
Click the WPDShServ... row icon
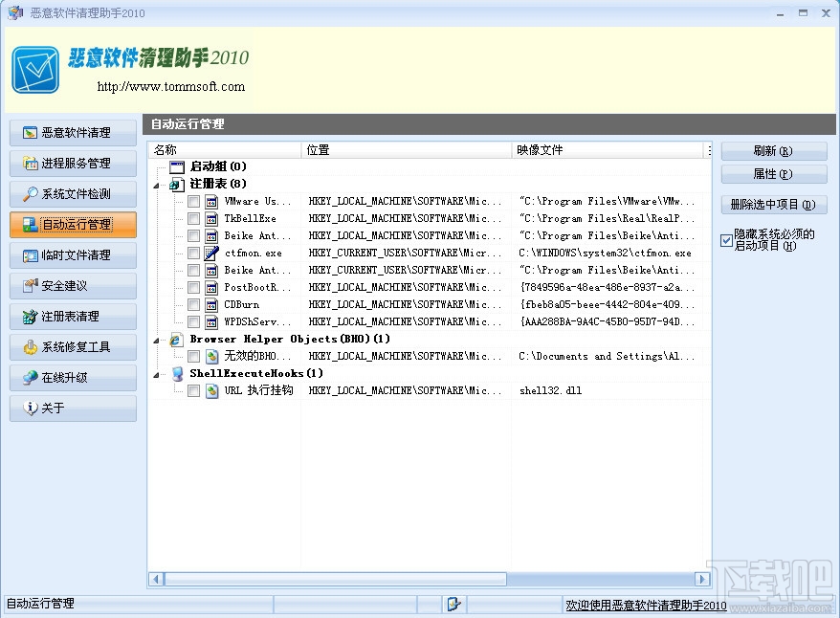pyautogui.click(x=211, y=321)
